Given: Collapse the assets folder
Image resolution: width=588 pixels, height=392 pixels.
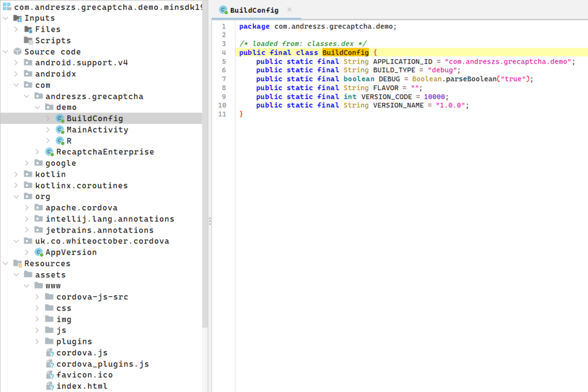Looking at the screenshot, I should (x=16, y=275).
